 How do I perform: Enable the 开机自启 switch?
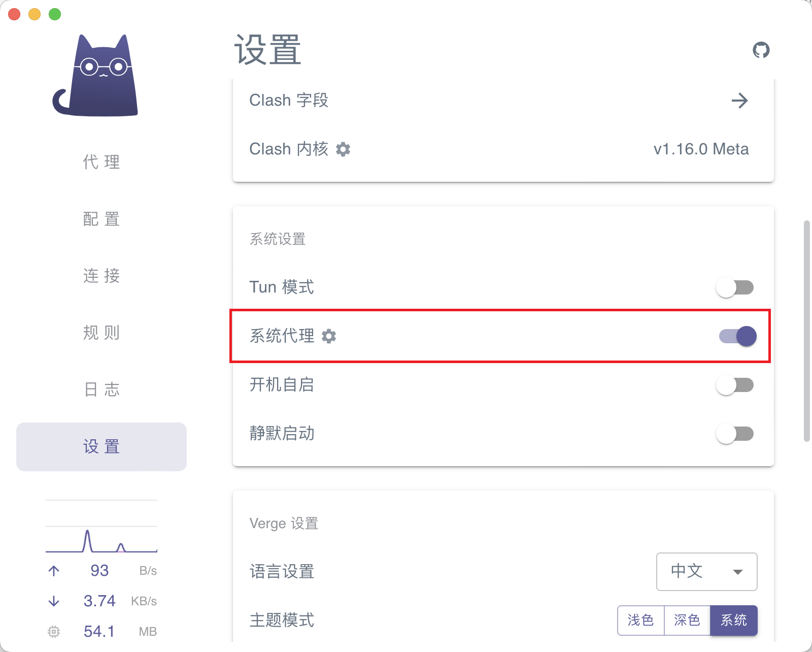(735, 385)
